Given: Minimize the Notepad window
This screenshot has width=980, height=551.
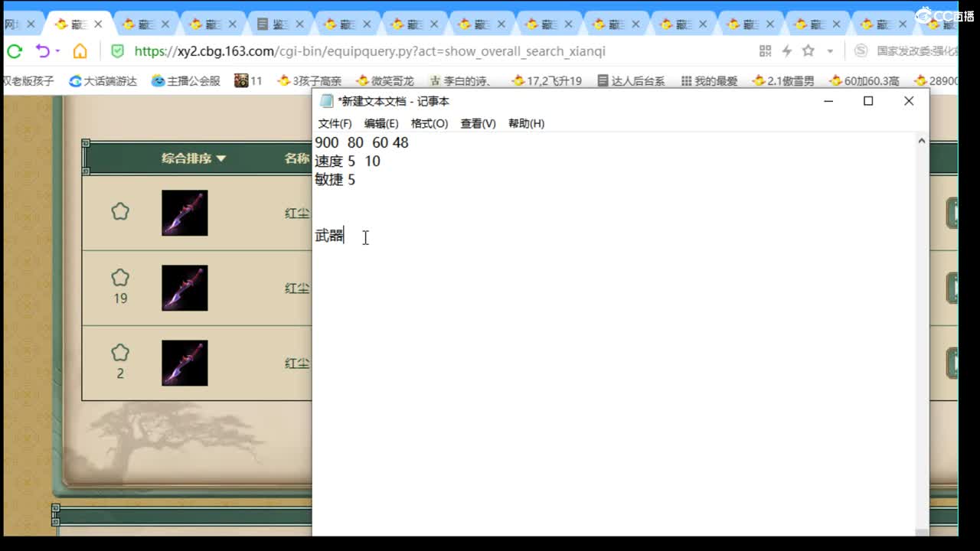Looking at the screenshot, I should point(828,101).
